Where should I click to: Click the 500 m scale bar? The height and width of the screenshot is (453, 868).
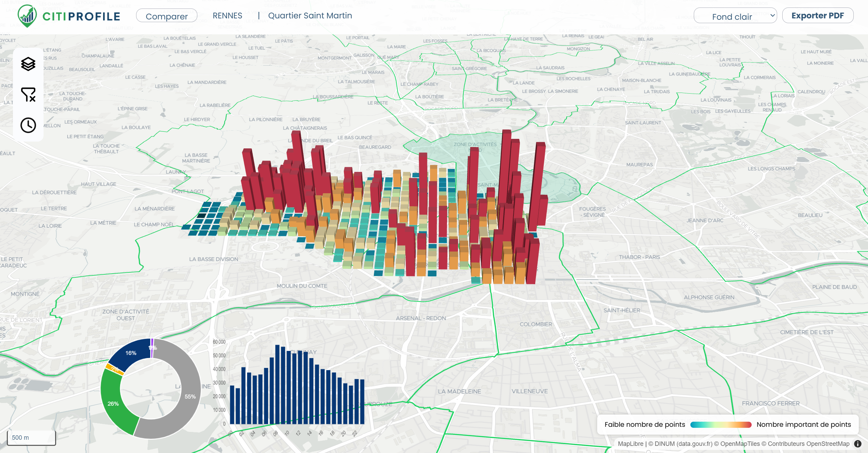coord(31,438)
